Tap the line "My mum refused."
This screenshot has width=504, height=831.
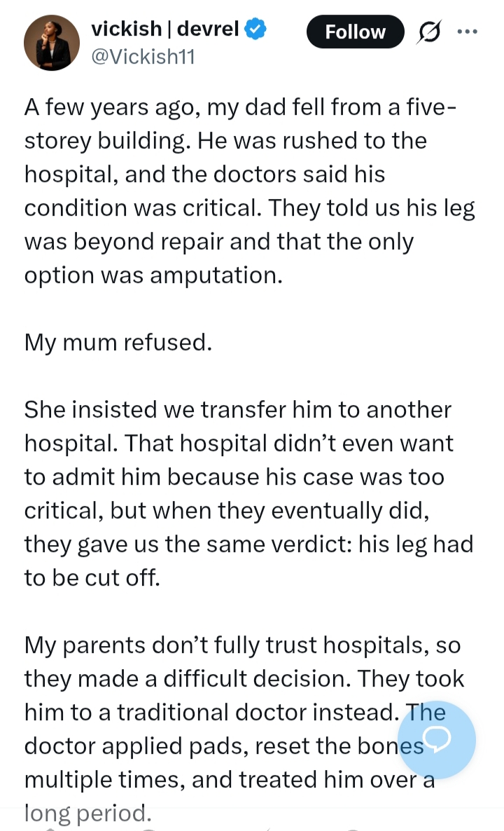(118, 343)
